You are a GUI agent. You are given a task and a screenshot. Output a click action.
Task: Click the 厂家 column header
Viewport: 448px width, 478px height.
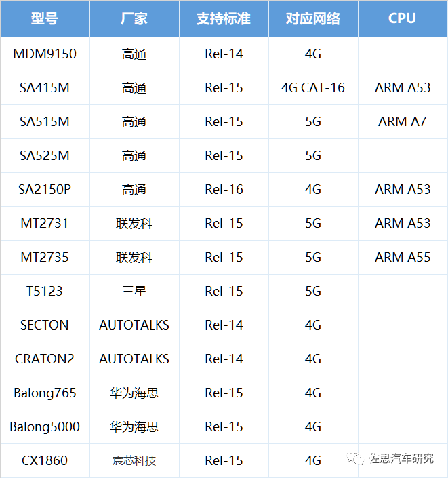134,18
